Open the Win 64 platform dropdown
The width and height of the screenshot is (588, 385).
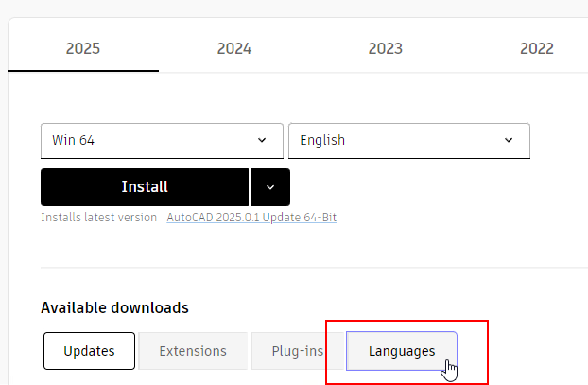pos(162,140)
